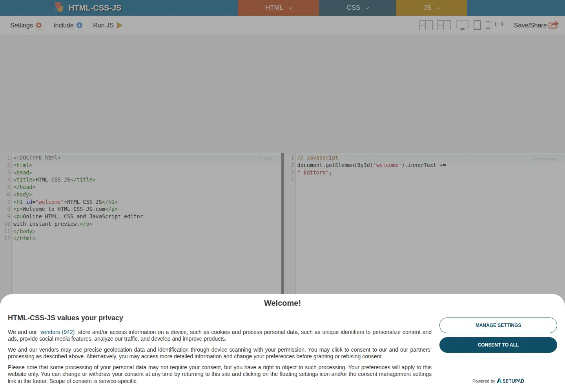This screenshot has width=565, height=392.
Task: Expand the JS tab dropdown
Action: [438, 8]
